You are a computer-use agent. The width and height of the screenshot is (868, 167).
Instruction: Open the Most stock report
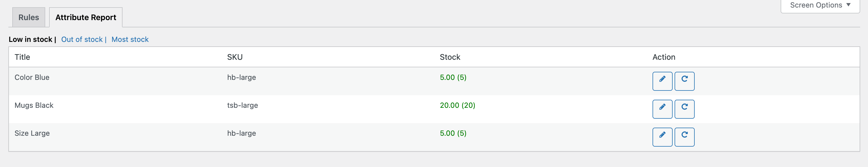[x=130, y=39]
